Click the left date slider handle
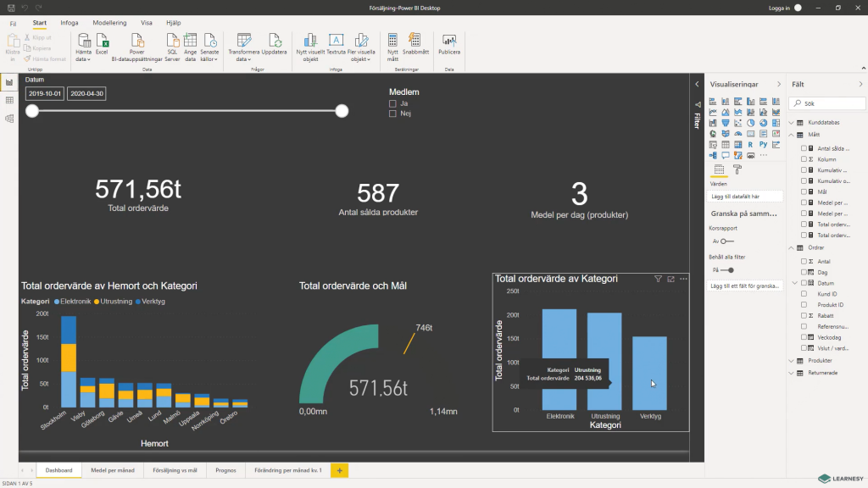The width and height of the screenshot is (868, 488). coord(32,111)
